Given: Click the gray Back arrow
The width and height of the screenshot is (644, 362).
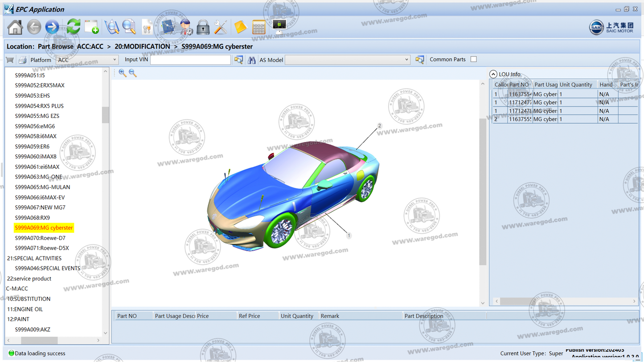Looking at the screenshot, I should coord(34,27).
